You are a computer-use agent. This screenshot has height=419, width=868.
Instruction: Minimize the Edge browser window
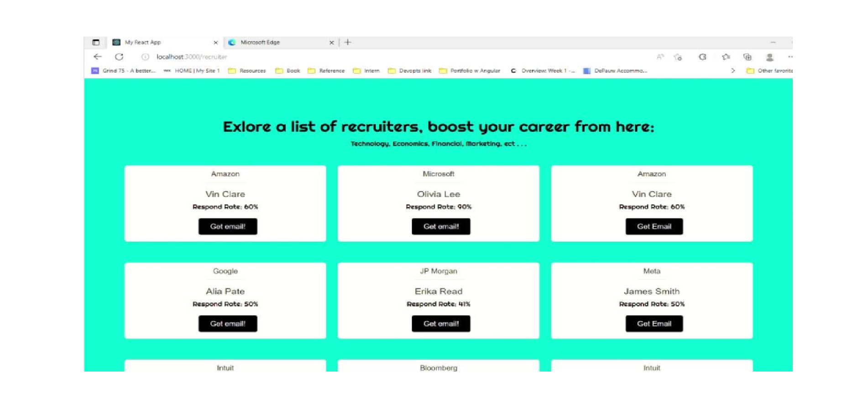(773, 42)
